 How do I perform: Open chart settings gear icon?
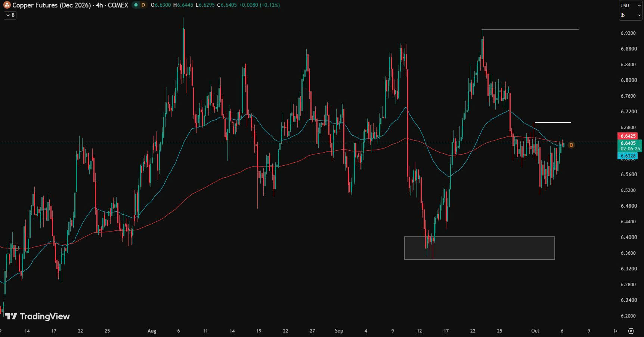coord(631,331)
